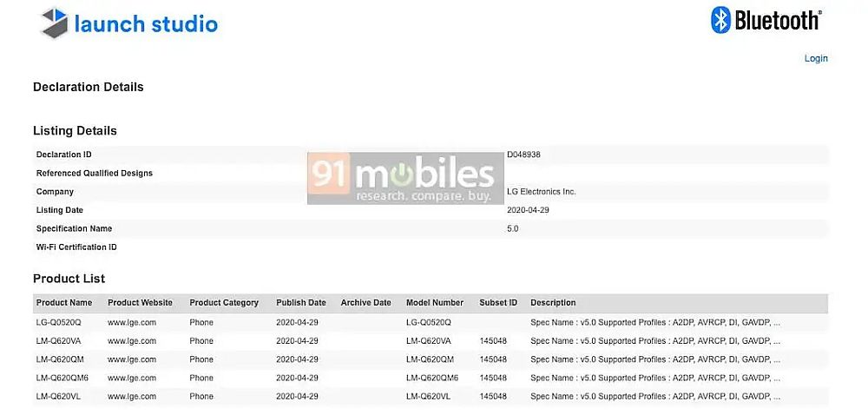Expand the description ellipsis for LM-Q620VL
The width and height of the screenshot is (868, 415).
[776, 396]
